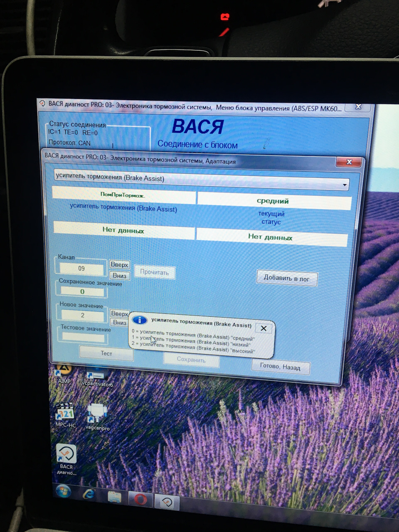This screenshot has width=399, height=532.
Task: Close the main ВАСЯ диагност PRO window
Action: tap(358, 106)
